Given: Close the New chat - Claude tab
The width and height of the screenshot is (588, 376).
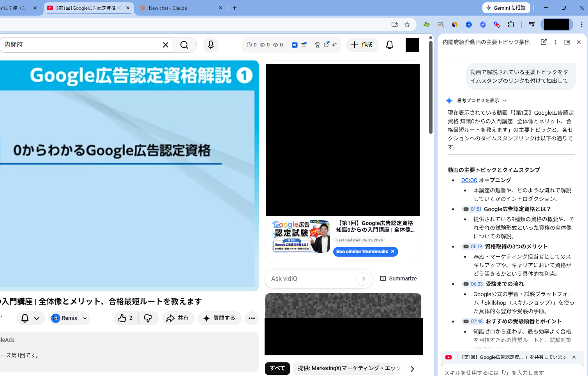Looking at the screenshot, I should 221,8.
